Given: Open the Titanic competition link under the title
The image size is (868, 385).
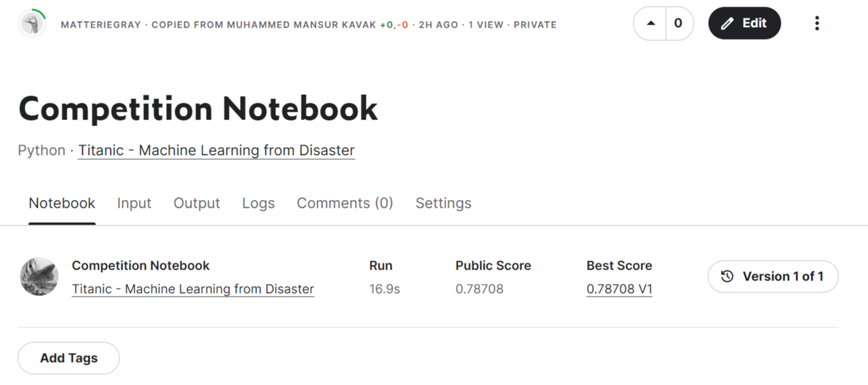Looking at the screenshot, I should tap(216, 150).
